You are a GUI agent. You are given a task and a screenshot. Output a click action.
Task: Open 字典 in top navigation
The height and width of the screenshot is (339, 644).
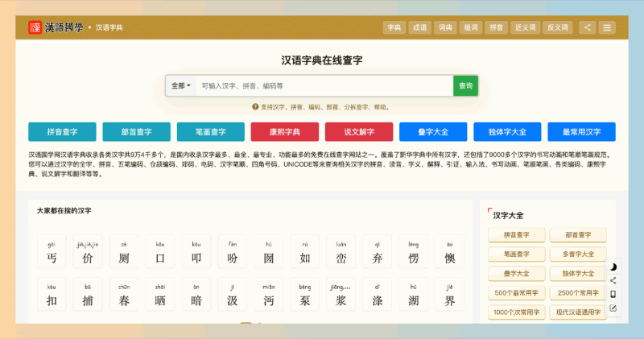[394, 27]
